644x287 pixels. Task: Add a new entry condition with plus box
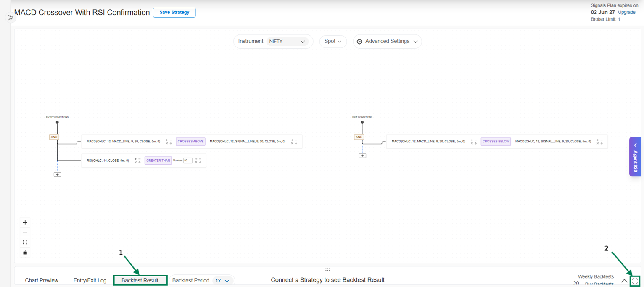tap(58, 174)
